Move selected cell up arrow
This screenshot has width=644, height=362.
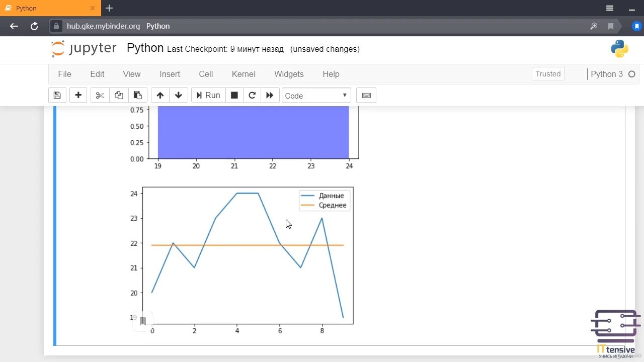click(160, 95)
